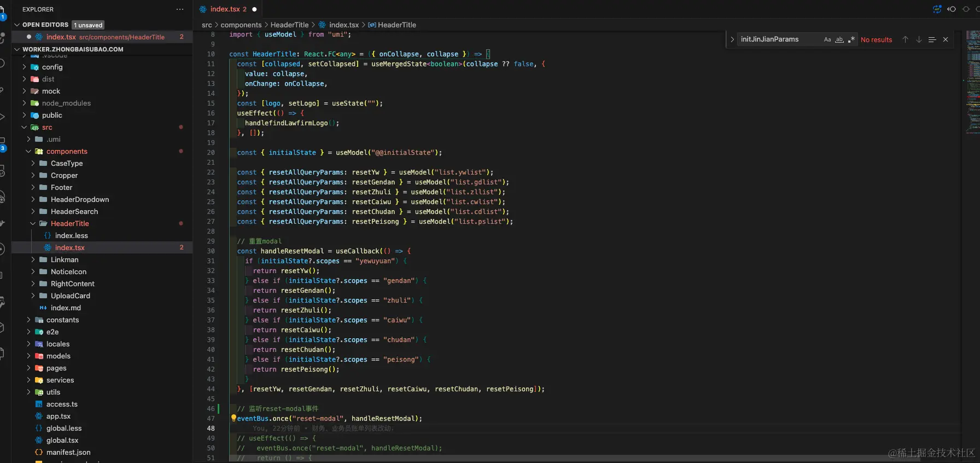The width and height of the screenshot is (980, 463).
Task: Select HeaderTitle folder in the breadcrumb
Action: click(x=289, y=25)
